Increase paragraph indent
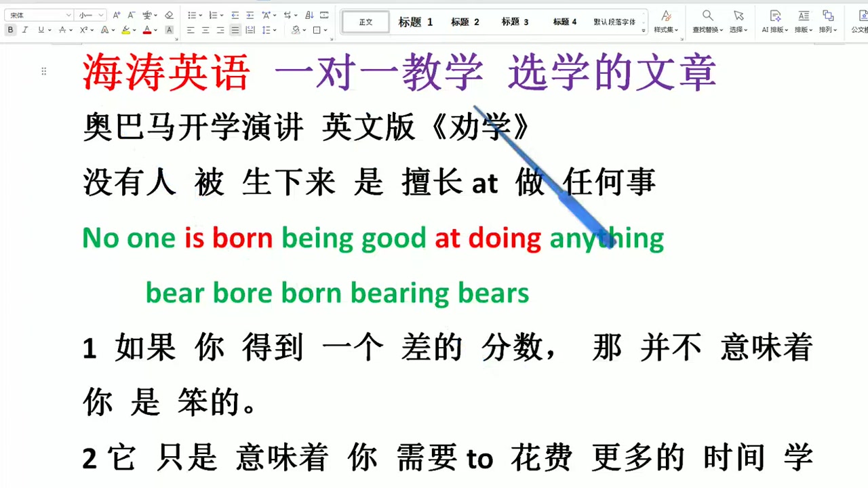This screenshot has width=868, height=488. point(250,15)
